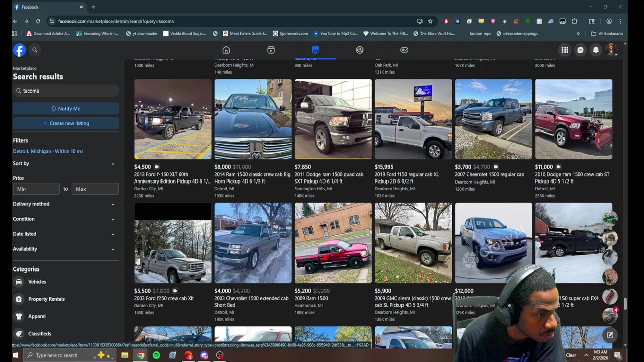Click Create new listing button
The width and height of the screenshot is (644, 362).
(66, 123)
